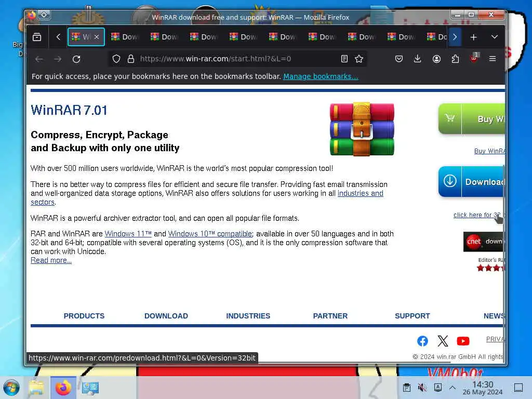This screenshot has width=532, height=399.
Task: Open Windows 11 compatibility link
Action: point(128,234)
